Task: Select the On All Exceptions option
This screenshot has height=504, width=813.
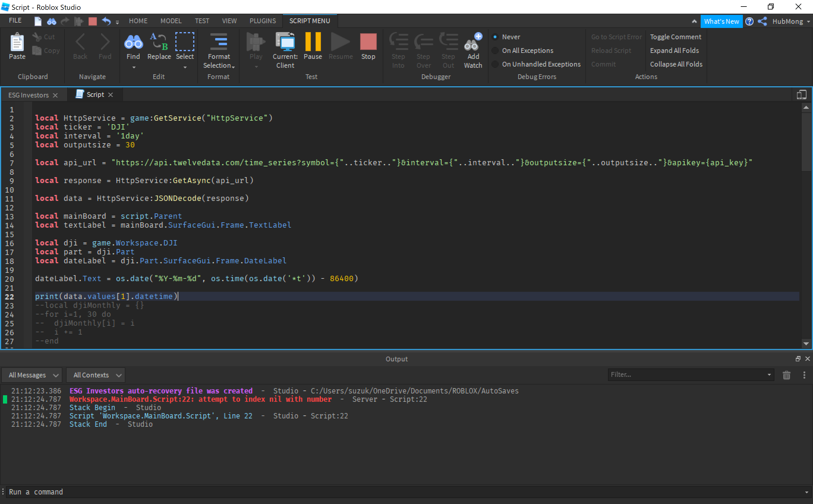Action: point(495,51)
